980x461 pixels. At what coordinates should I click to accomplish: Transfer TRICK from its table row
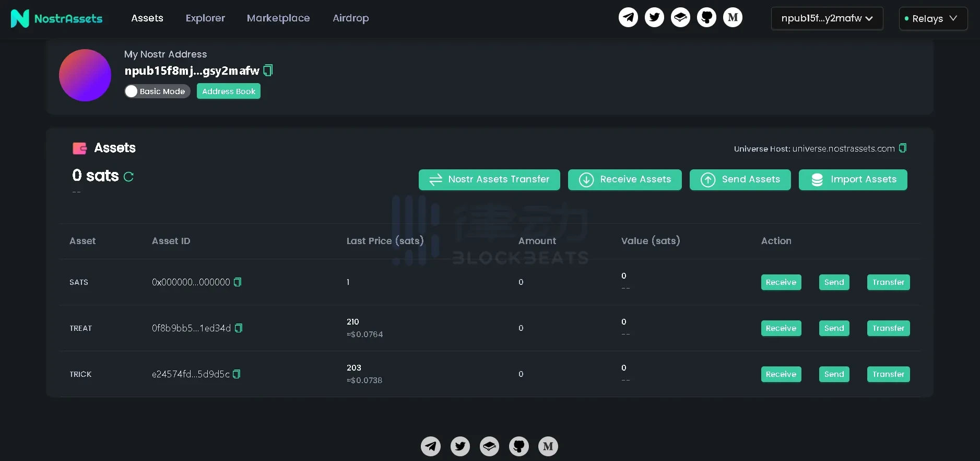[x=889, y=374]
